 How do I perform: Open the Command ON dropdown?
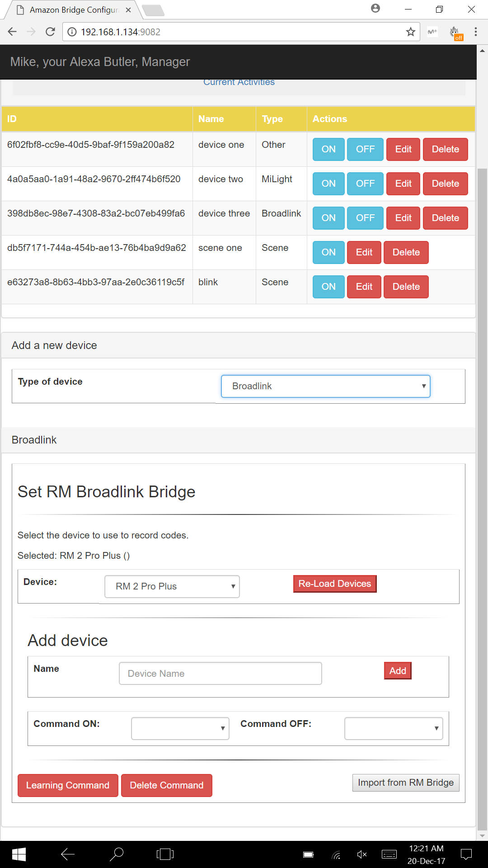180,728
